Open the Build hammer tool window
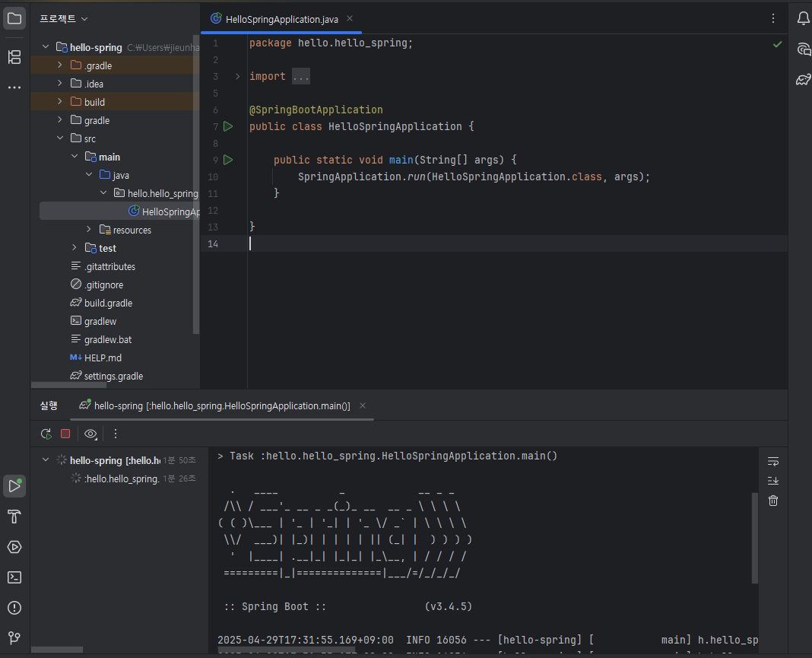812x658 pixels. [x=14, y=517]
